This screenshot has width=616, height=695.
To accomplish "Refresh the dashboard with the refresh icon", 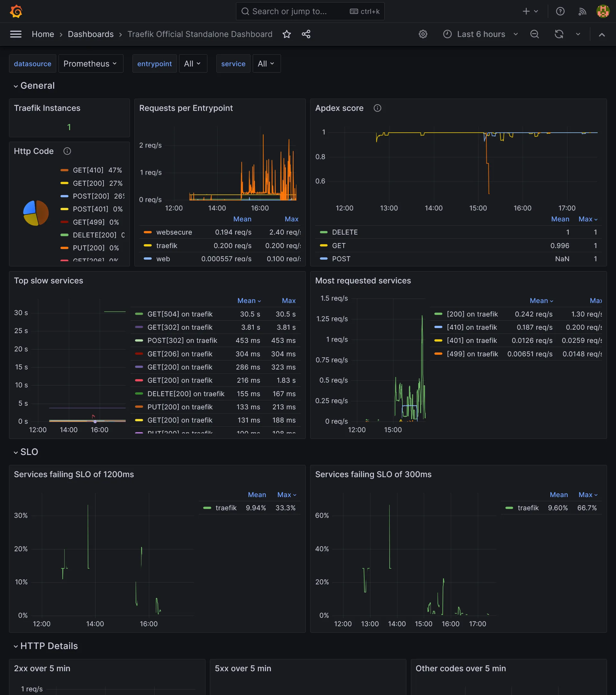I will 559,34.
